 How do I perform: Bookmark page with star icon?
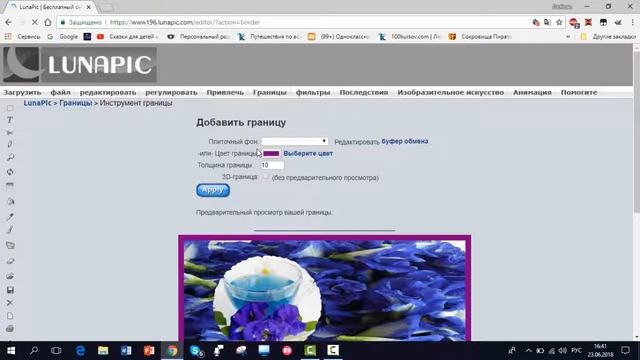click(x=559, y=22)
